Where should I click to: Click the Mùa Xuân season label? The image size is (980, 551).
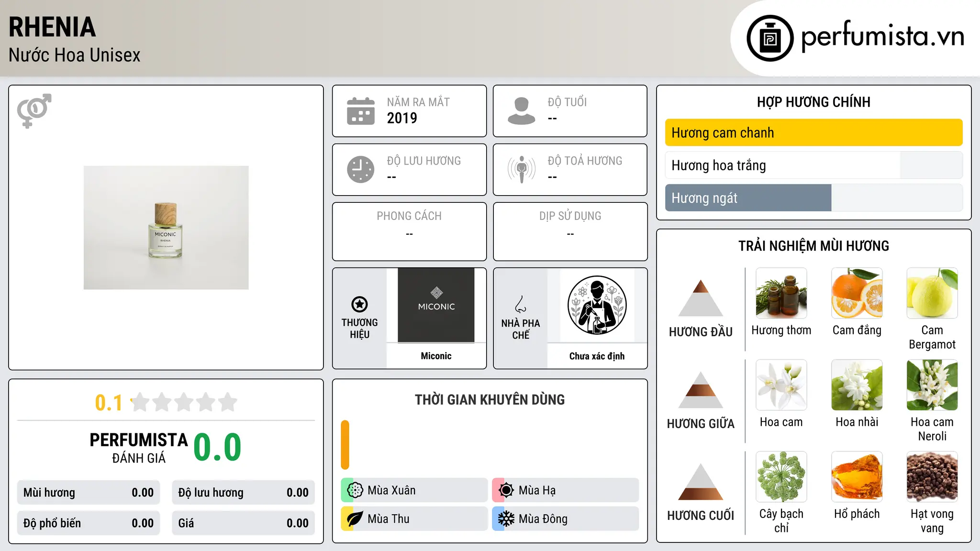[391, 490]
